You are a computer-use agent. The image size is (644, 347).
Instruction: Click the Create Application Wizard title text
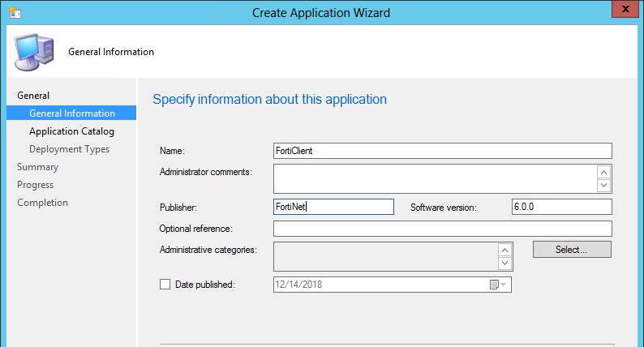pos(321,13)
